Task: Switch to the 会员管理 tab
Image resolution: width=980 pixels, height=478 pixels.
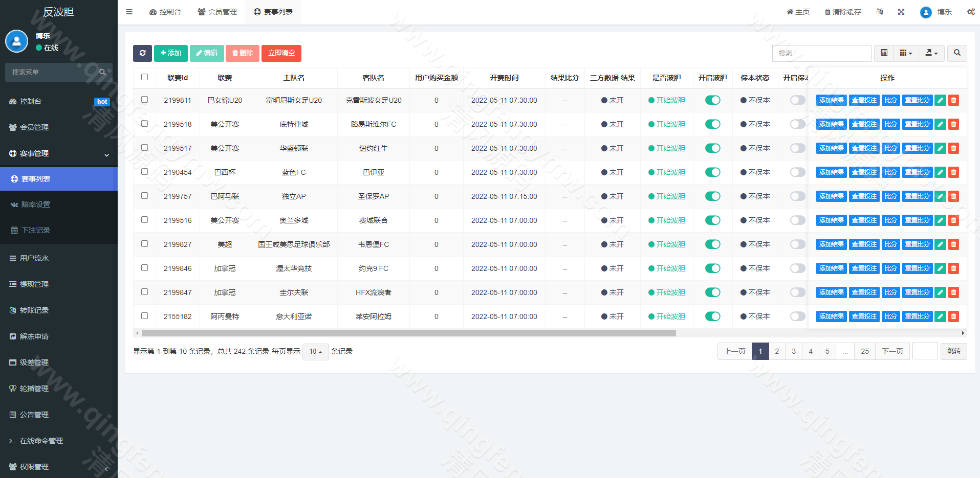Action: tap(217, 11)
